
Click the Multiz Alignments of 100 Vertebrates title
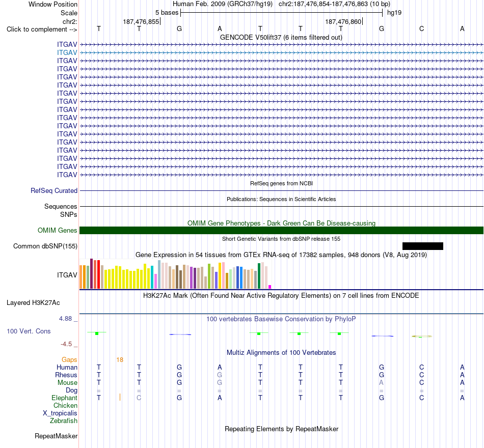281,353
